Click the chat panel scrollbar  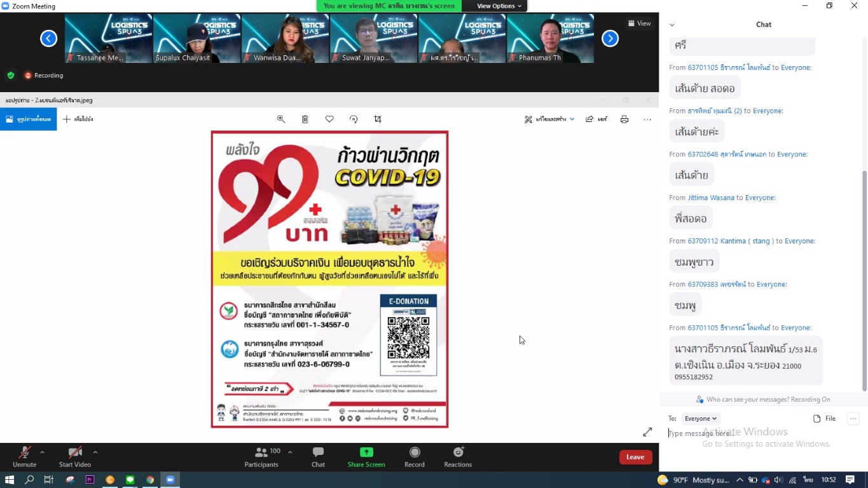pos(864,280)
